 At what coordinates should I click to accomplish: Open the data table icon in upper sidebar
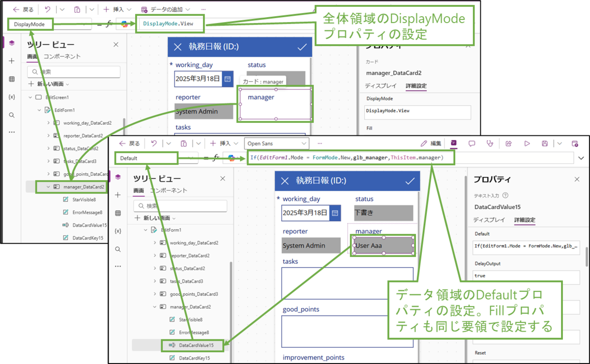point(12,79)
